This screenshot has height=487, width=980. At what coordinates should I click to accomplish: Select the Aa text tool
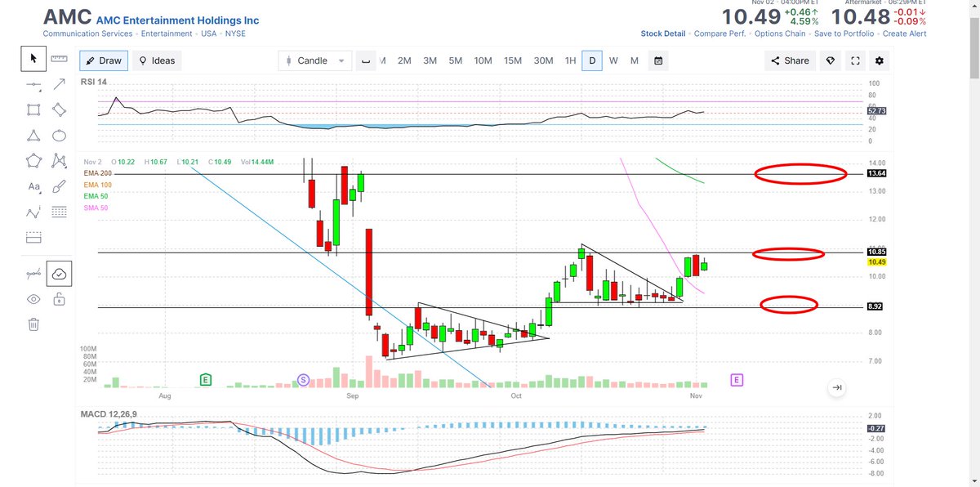[x=33, y=187]
